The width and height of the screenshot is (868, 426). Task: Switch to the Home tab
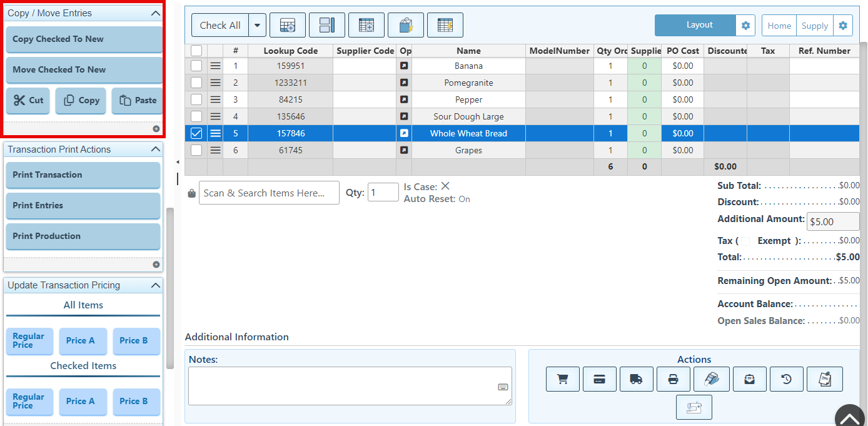779,26
